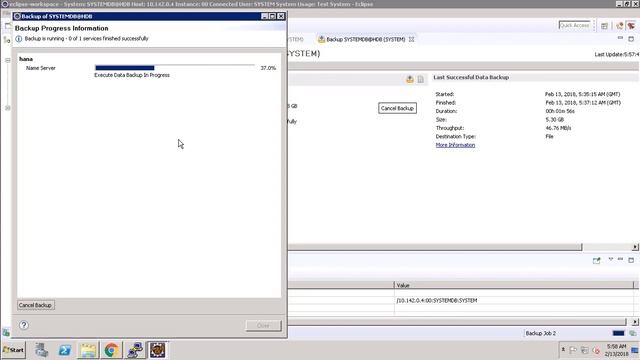Minimize the lower properties view
The width and height of the screenshot is (640, 360).
click(620, 259)
